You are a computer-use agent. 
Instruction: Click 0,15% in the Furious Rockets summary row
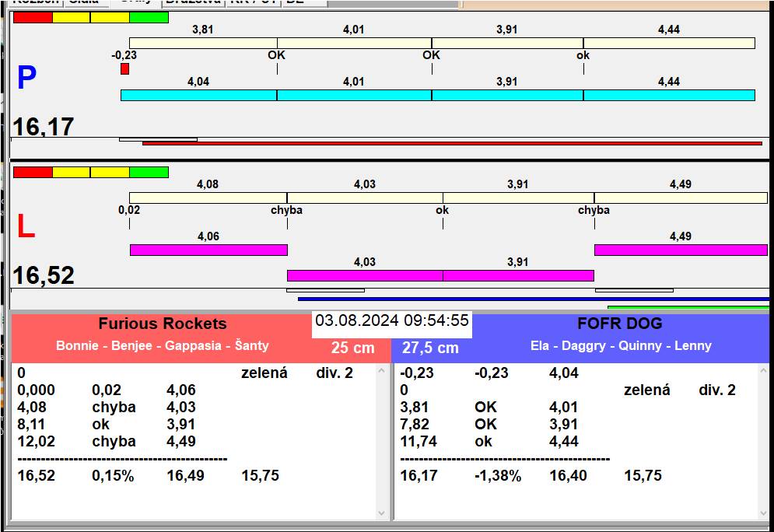pyautogui.click(x=113, y=476)
